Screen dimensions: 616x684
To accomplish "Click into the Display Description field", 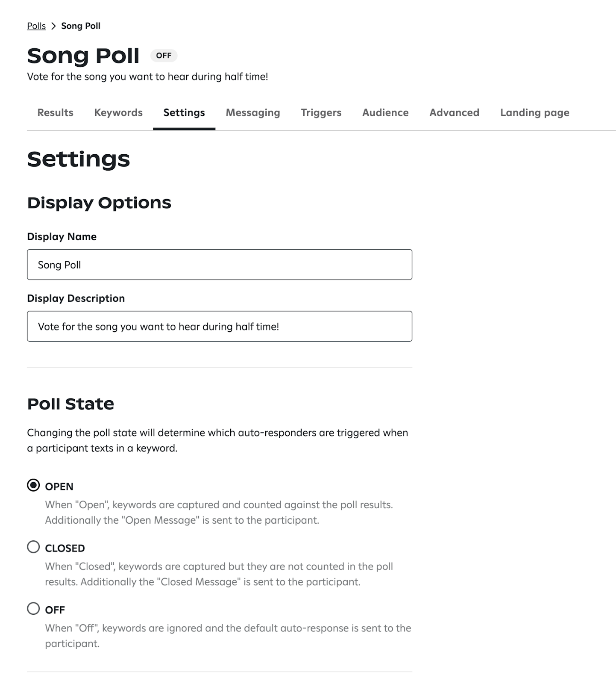I will [x=220, y=326].
